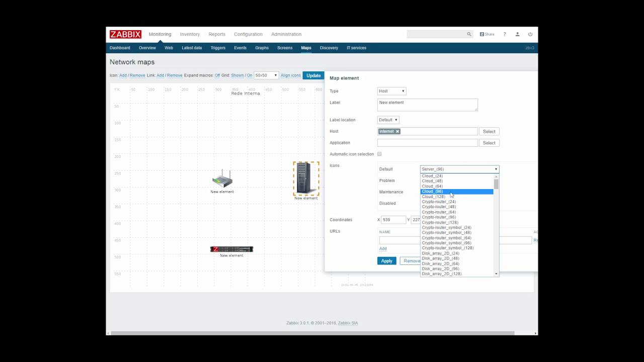This screenshot has width=644, height=362.
Task: Enable Automatic icon selection checkbox
Action: click(x=379, y=154)
